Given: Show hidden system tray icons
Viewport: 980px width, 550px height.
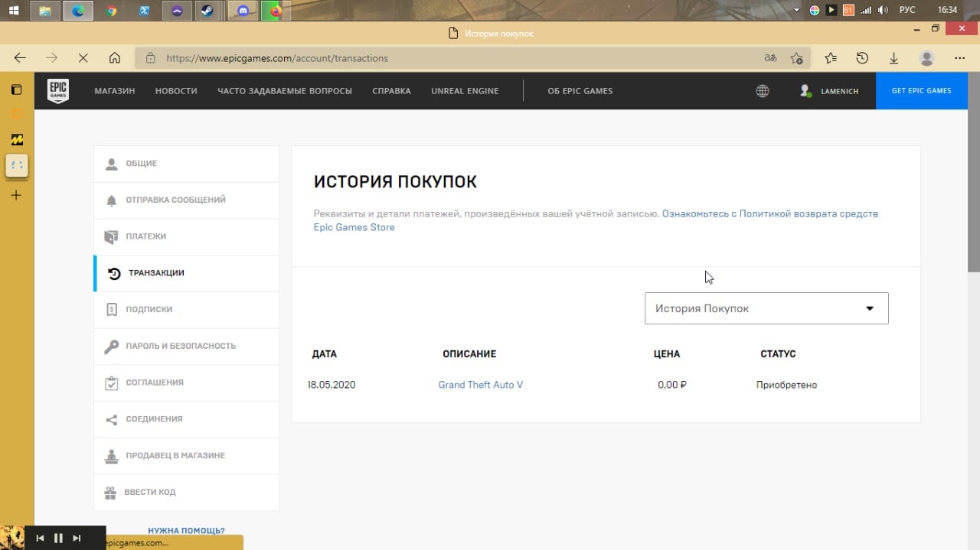Looking at the screenshot, I should click(x=797, y=11).
